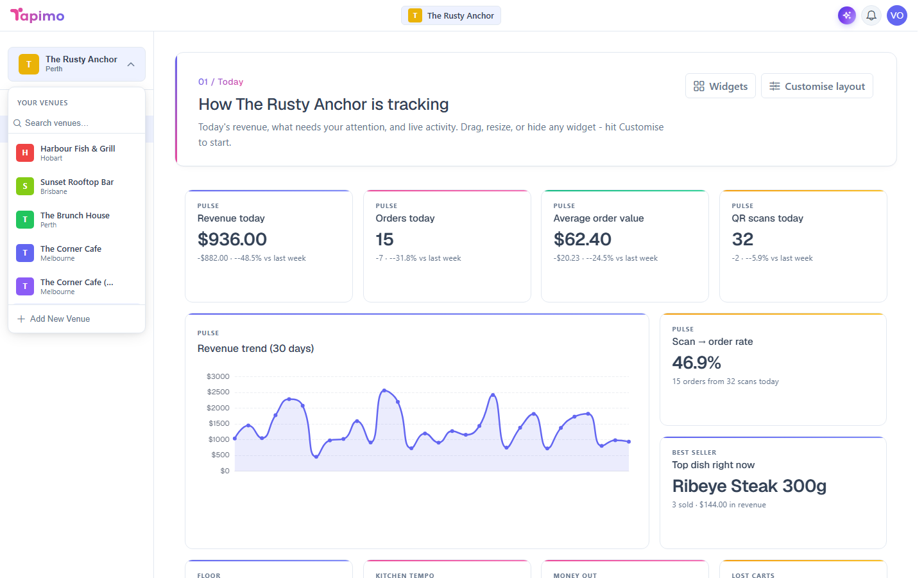Image resolution: width=924 pixels, height=578 pixels.
Task: Click the Orders today value 15
Action: tap(385, 240)
